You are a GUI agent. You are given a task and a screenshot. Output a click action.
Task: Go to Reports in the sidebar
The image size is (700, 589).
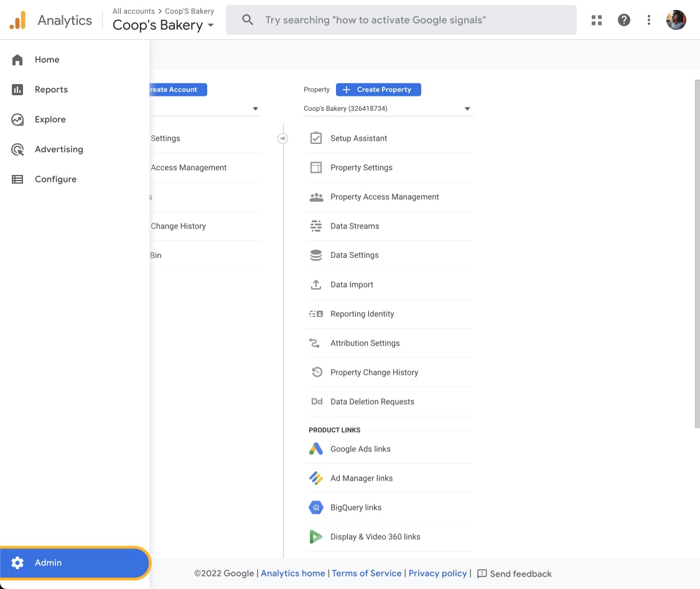pyautogui.click(x=51, y=90)
